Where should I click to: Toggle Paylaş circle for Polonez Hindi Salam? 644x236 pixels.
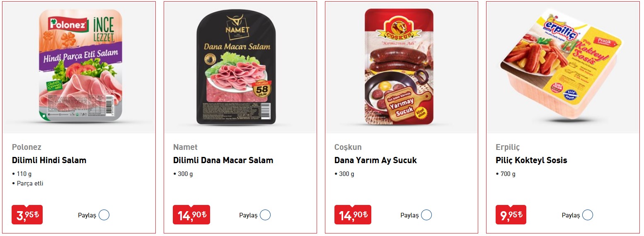pos(104,215)
